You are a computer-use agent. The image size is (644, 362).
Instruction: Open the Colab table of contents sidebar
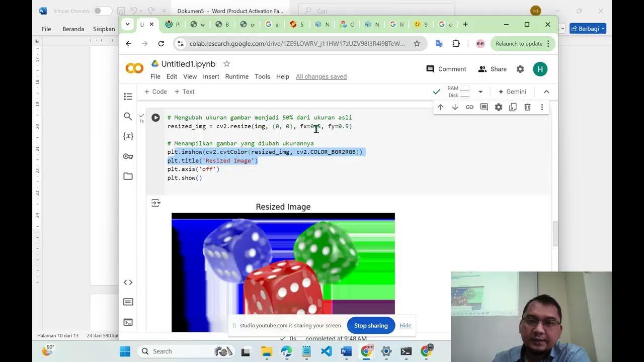128,97
